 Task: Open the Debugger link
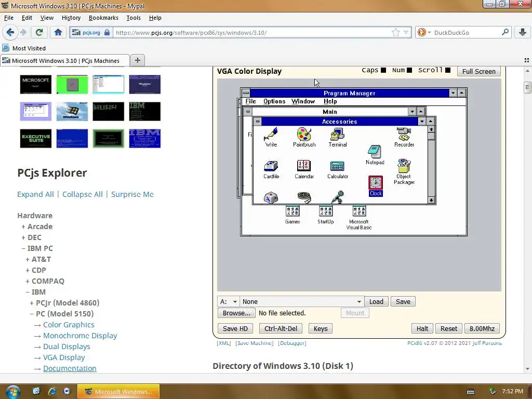pyautogui.click(x=292, y=343)
